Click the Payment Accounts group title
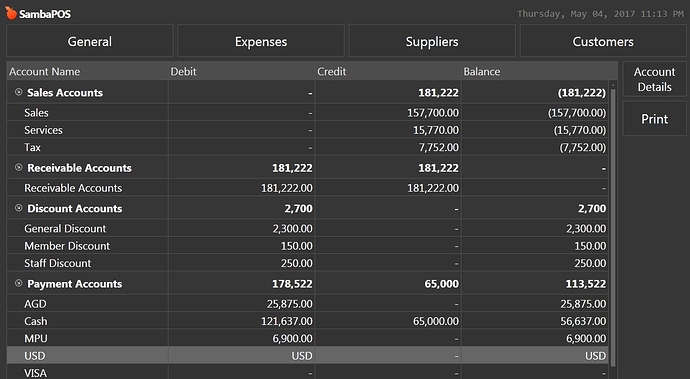This screenshot has width=690, height=379. (x=74, y=283)
